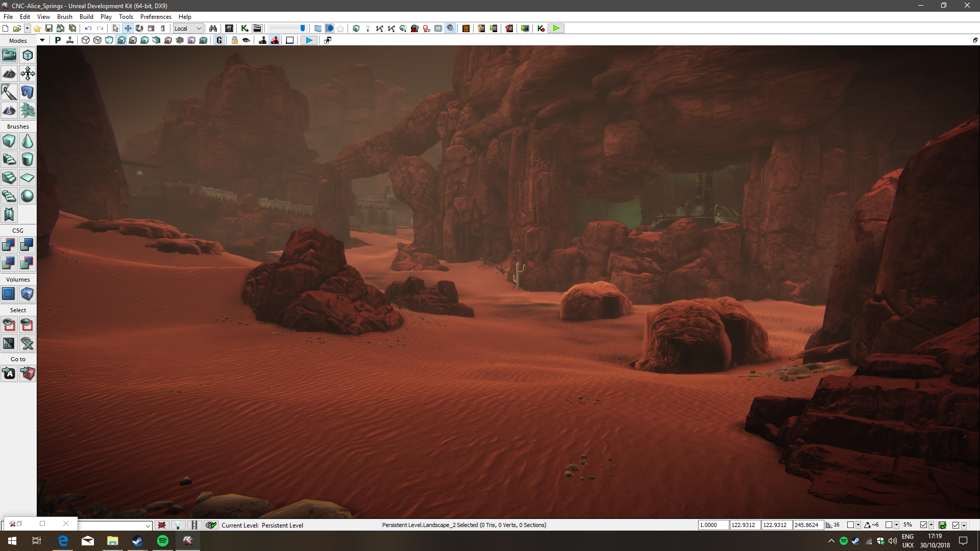
Task: Toggle Wireframe viewport mode
Action: (x=97, y=40)
